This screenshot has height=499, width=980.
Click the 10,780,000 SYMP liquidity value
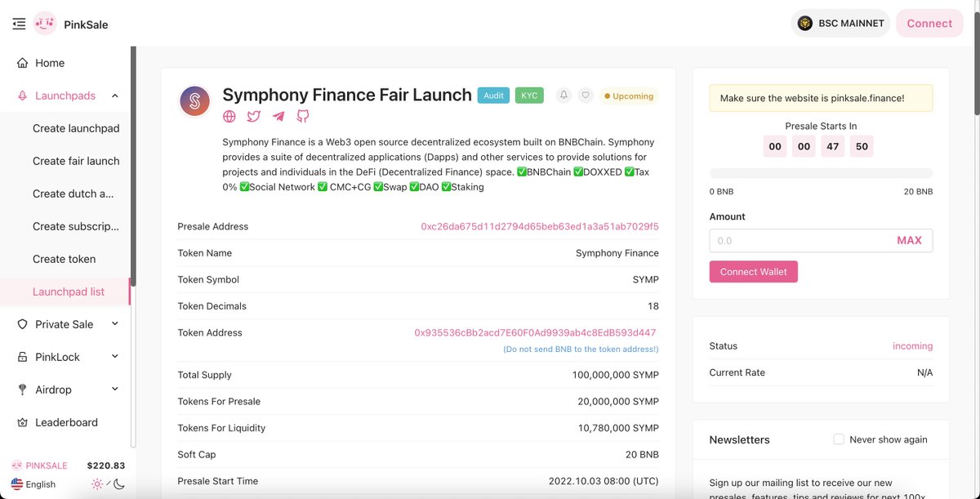point(618,428)
